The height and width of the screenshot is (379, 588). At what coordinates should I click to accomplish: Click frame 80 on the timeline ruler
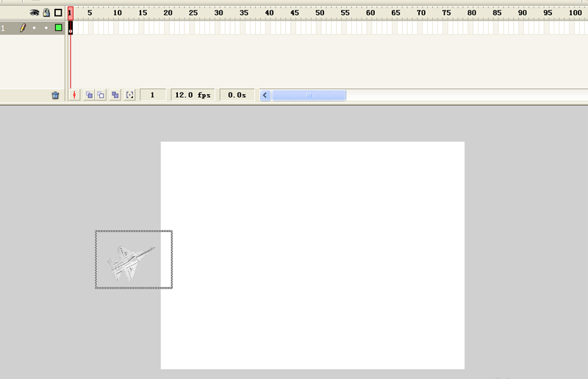coord(472,12)
